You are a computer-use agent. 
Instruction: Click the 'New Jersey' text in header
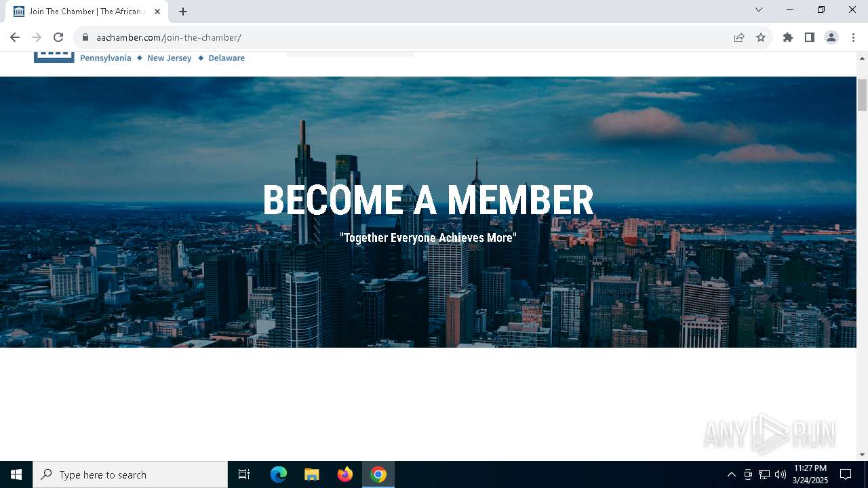click(170, 58)
